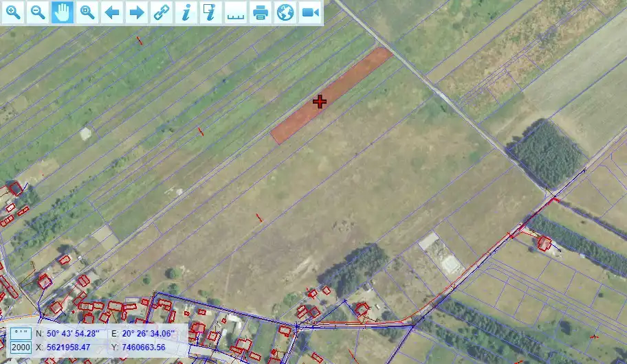Toggle degrees-minutes-seconds coordinate format button
Screen dimensions: 627x364
pyautogui.click(x=21, y=334)
